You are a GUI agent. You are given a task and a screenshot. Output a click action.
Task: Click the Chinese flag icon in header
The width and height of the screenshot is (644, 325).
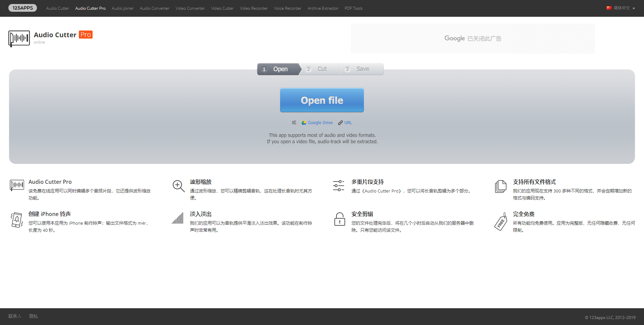tap(609, 8)
